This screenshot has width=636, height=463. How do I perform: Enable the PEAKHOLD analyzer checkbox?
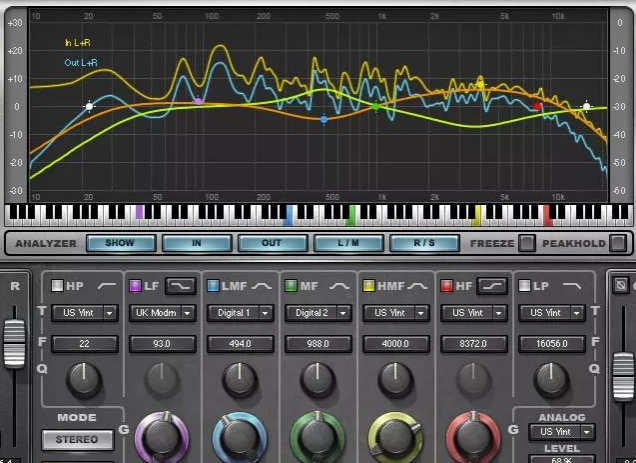618,243
